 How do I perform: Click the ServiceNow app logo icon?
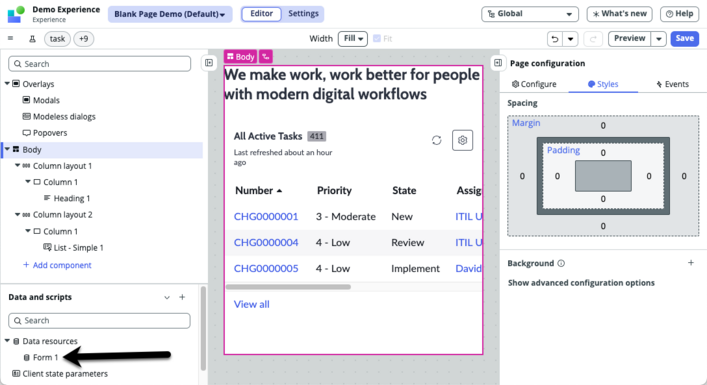tap(16, 14)
